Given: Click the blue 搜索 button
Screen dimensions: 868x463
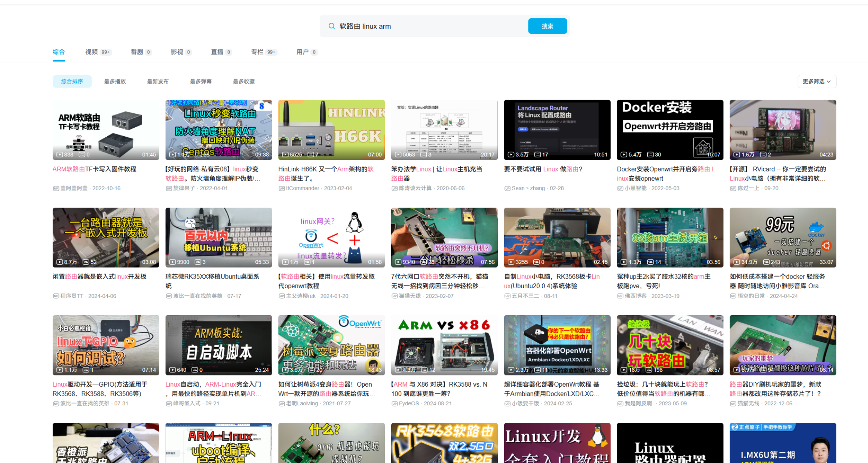Looking at the screenshot, I should tap(548, 26).
